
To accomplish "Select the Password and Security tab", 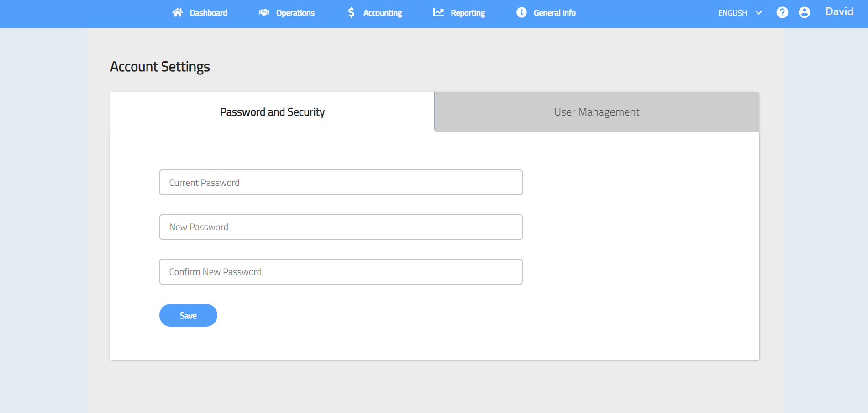I will pos(272,112).
